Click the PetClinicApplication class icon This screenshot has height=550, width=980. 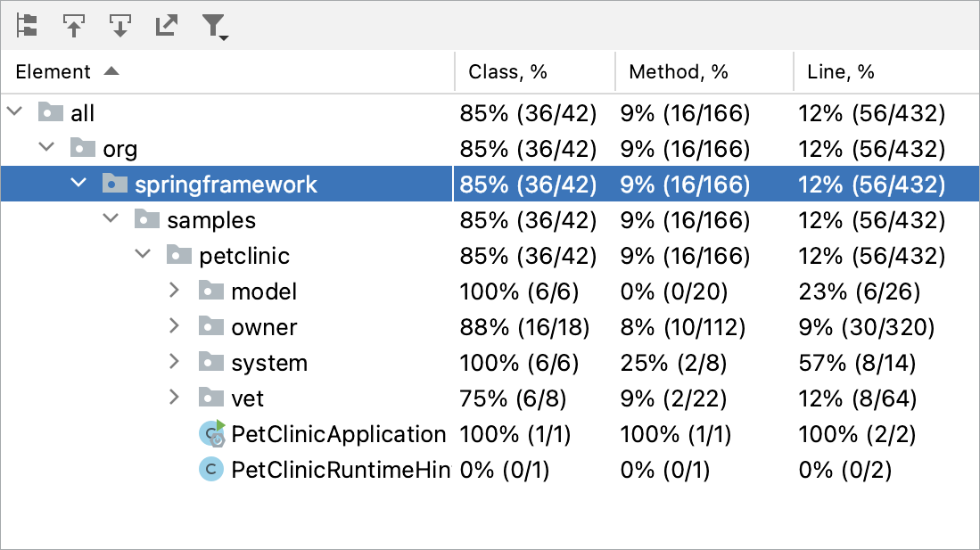point(212,433)
